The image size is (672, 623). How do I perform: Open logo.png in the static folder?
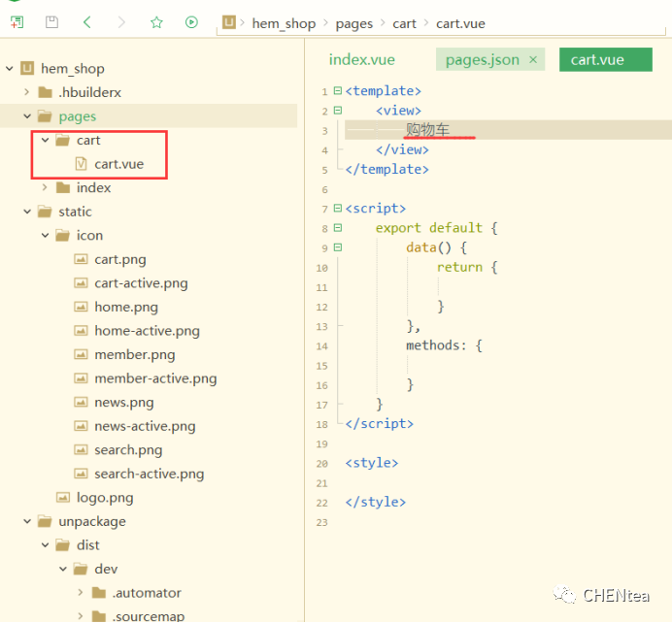click(105, 498)
